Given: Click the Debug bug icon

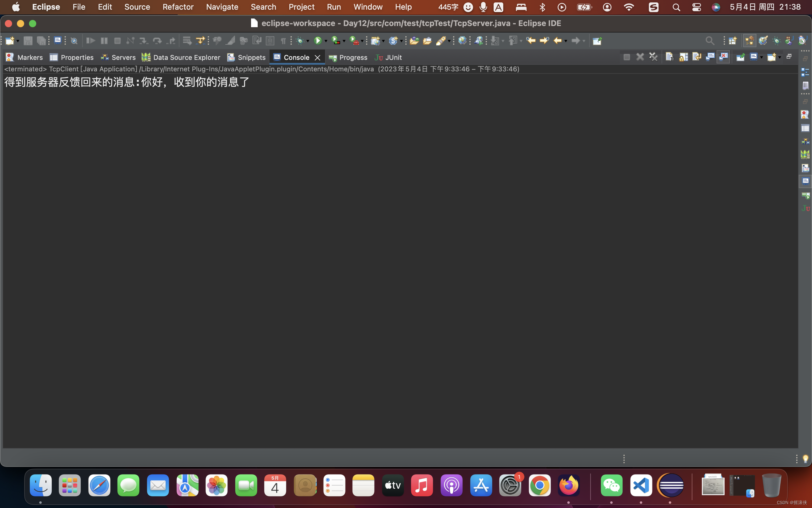Looking at the screenshot, I should 300,41.
